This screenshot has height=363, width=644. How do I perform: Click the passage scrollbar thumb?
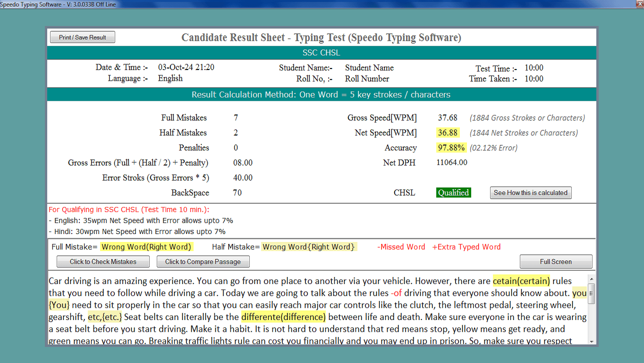[591, 293]
